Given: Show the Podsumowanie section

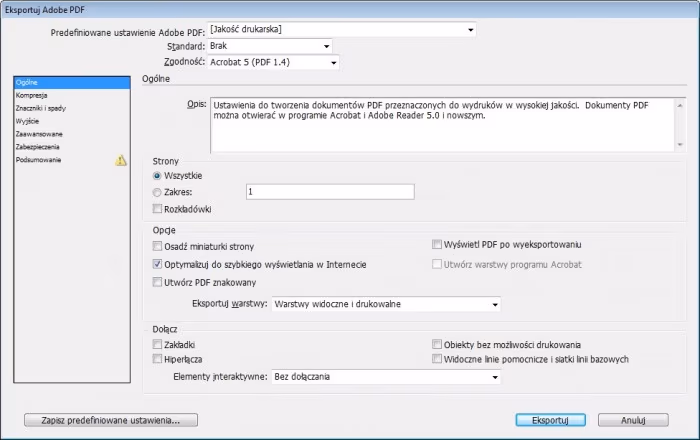Looking at the screenshot, I should click(72, 160).
